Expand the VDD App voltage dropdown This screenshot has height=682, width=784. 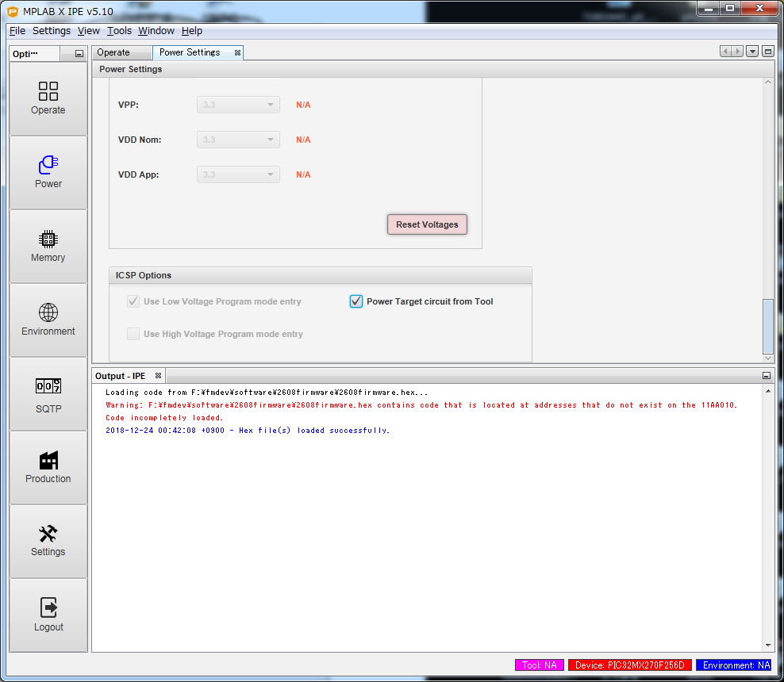click(238, 174)
